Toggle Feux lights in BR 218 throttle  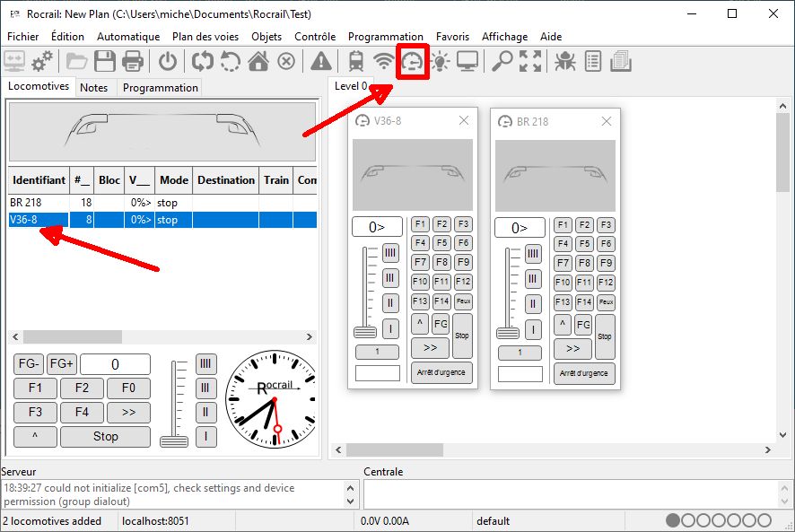pos(606,301)
